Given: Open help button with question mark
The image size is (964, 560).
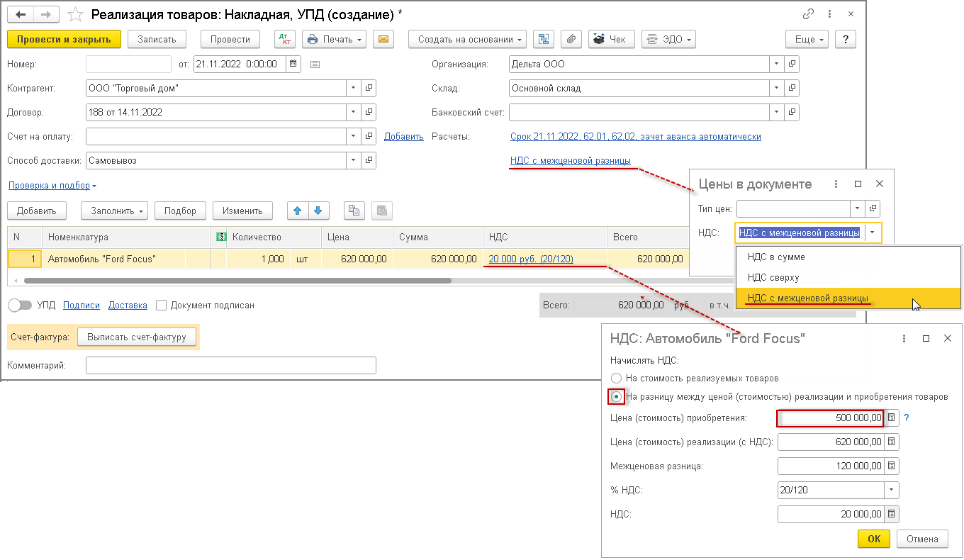Looking at the screenshot, I should click(846, 39).
